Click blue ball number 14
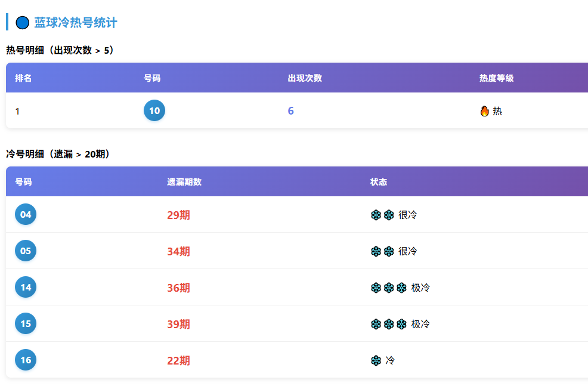This screenshot has width=588, height=386. (x=26, y=288)
